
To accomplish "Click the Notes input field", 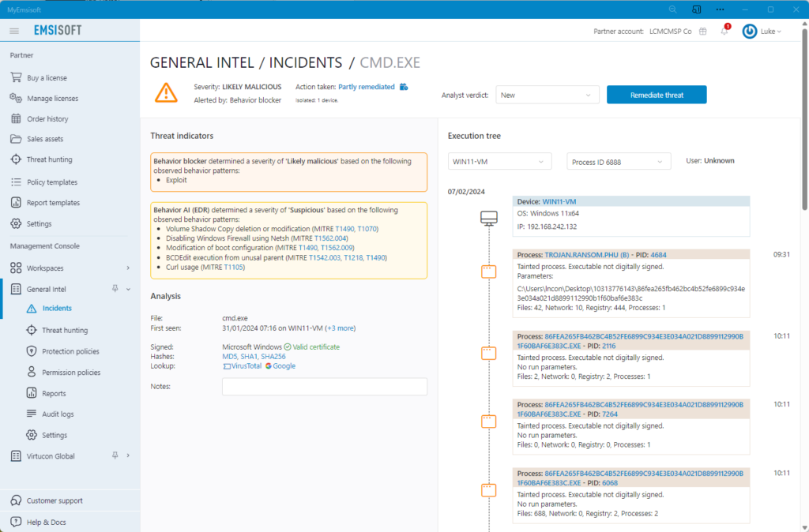I will 324,387.
